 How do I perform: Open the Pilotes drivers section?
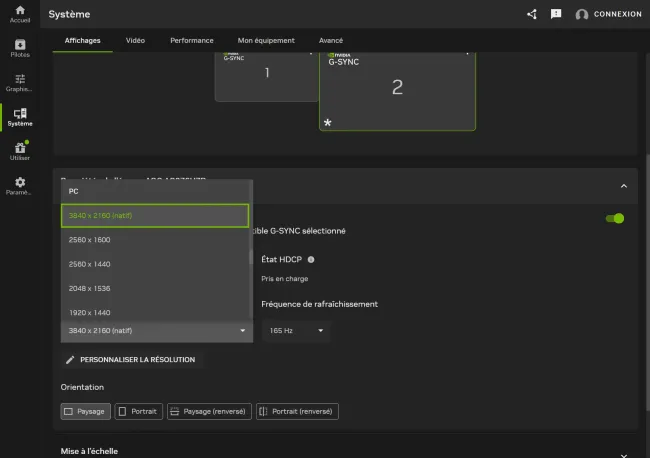(x=20, y=48)
